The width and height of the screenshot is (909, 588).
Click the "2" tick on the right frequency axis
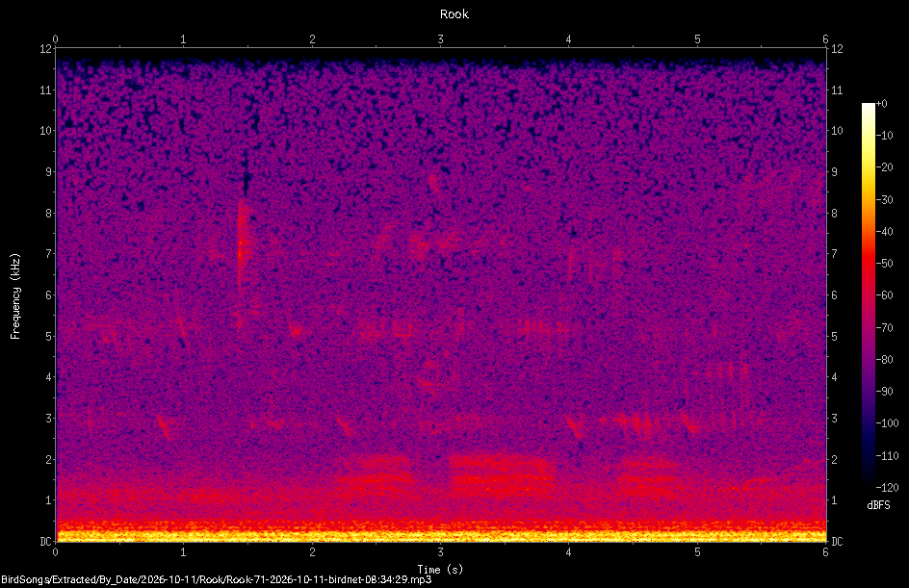(834, 459)
